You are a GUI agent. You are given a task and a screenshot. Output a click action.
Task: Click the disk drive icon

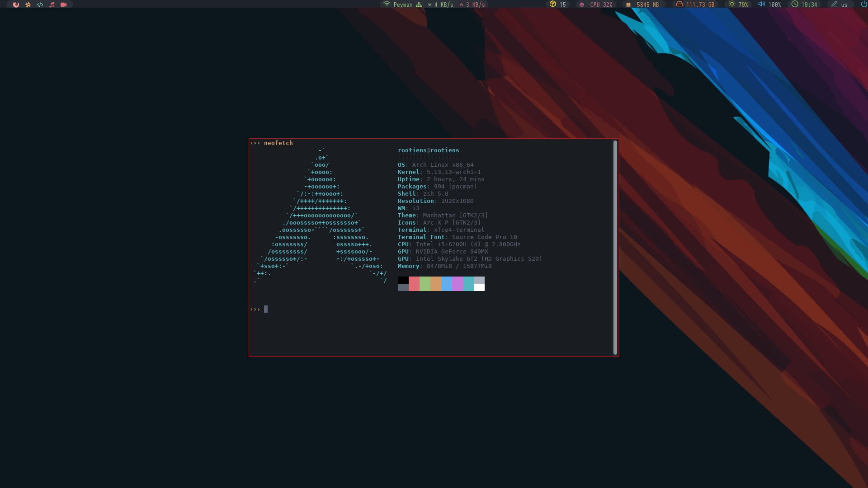pyautogui.click(x=679, y=4)
